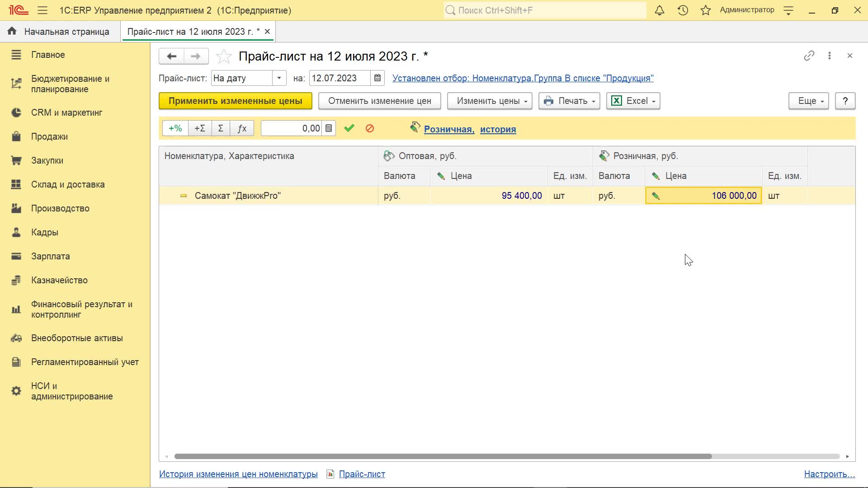
Task: Click the +% change by percent button
Action: 175,128
